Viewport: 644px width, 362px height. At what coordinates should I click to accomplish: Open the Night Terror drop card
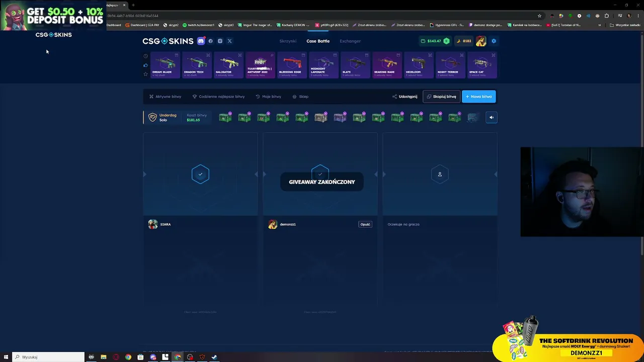point(450,65)
